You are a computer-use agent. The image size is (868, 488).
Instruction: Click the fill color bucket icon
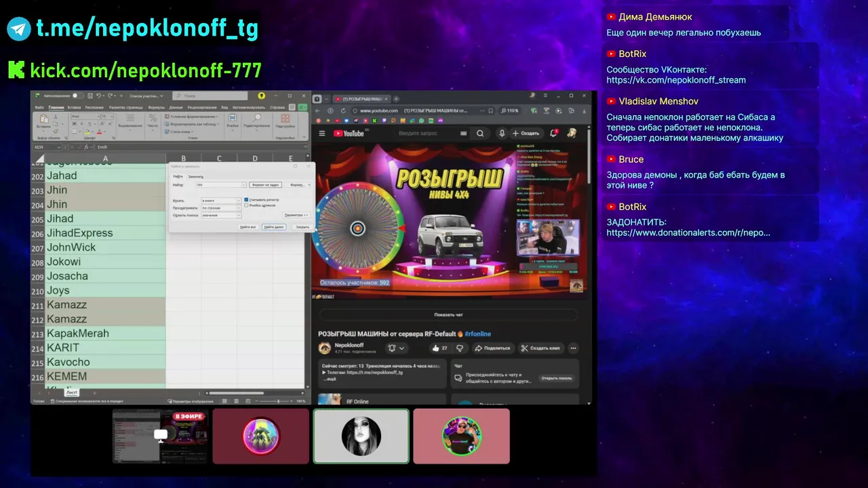coord(87,132)
